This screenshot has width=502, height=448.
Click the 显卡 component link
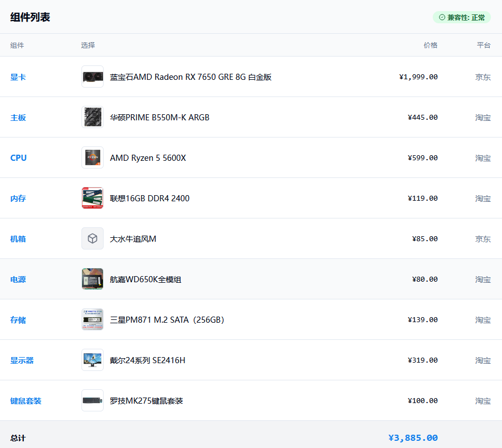(x=18, y=77)
